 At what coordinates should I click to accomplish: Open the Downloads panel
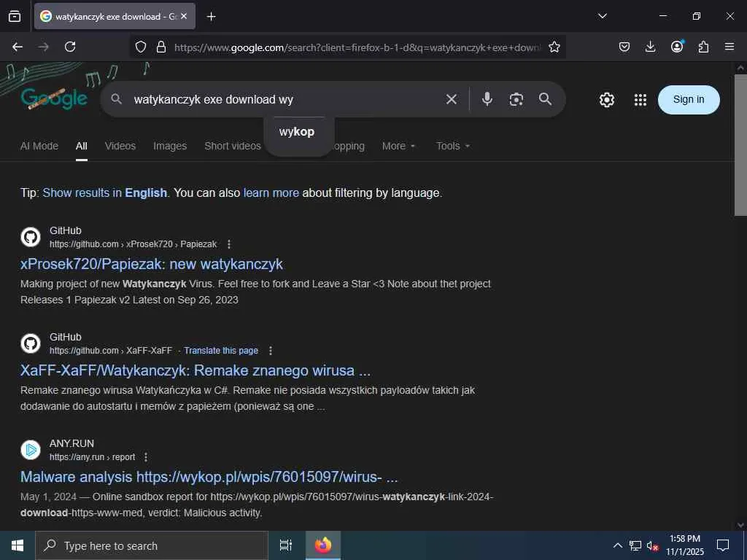pyautogui.click(x=650, y=47)
